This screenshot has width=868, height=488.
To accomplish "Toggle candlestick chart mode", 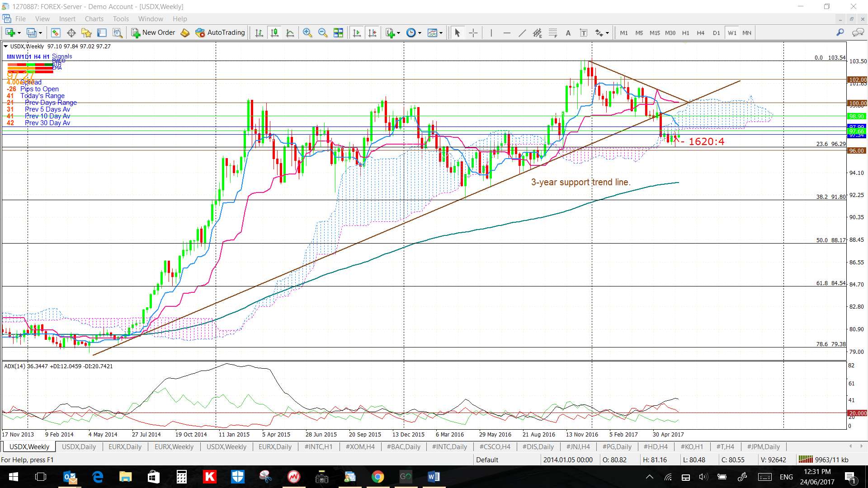I will pos(274,33).
